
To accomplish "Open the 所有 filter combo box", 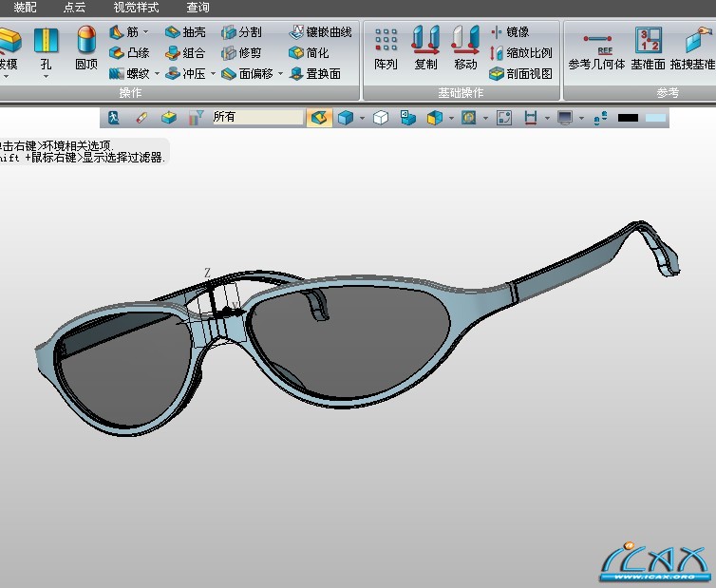I will 256,118.
